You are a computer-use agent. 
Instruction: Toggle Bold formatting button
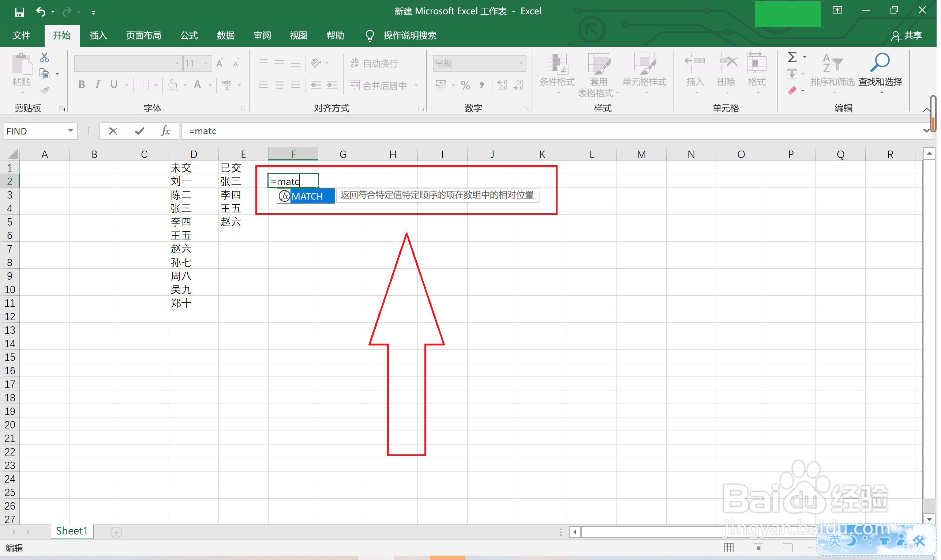[82, 85]
